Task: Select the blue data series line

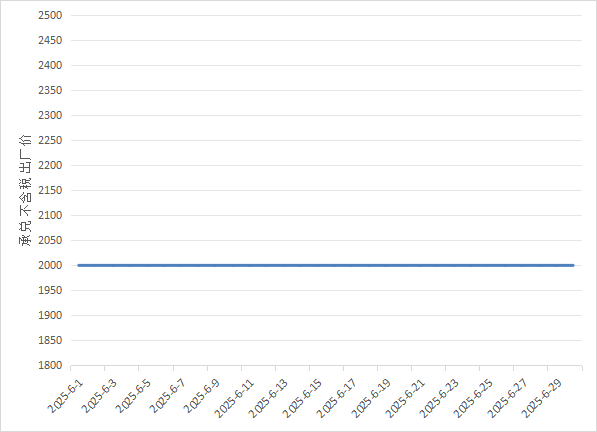Action: click(326, 265)
